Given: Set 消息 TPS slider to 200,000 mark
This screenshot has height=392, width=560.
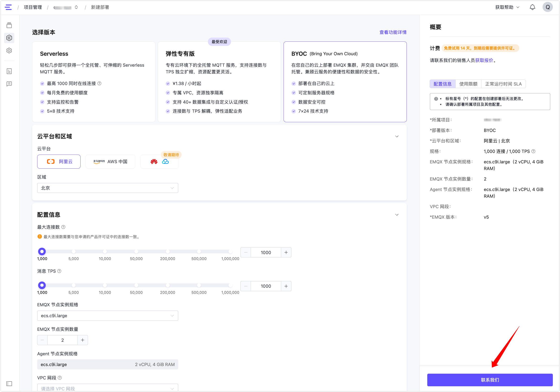Looking at the screenshot, I should coord(168,285).
